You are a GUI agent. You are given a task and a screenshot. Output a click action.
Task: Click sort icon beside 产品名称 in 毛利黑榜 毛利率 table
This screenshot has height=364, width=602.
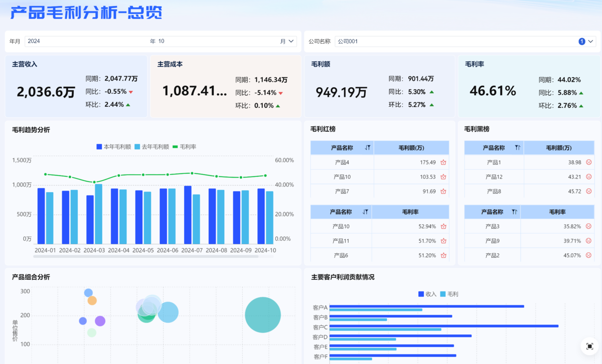pos(515,212)
